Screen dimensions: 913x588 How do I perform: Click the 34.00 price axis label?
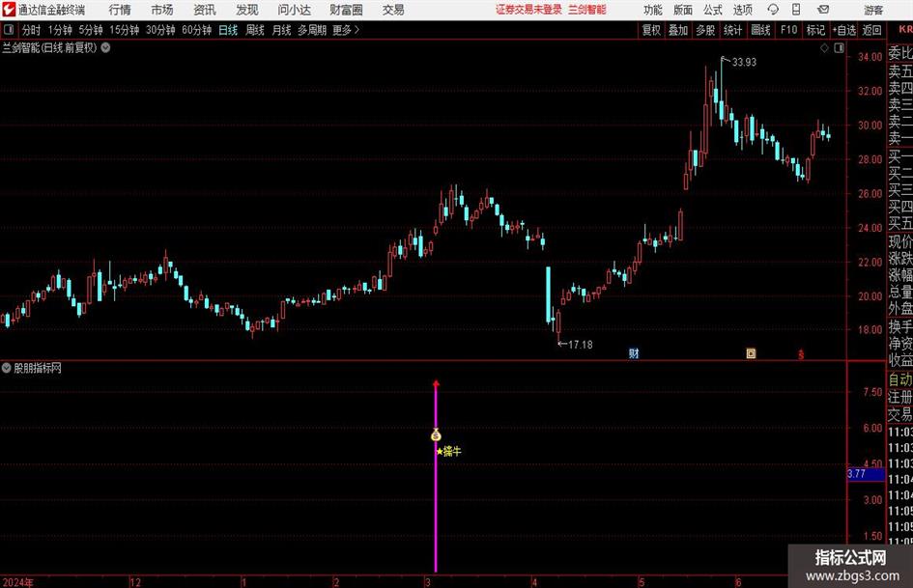[870, 57]
